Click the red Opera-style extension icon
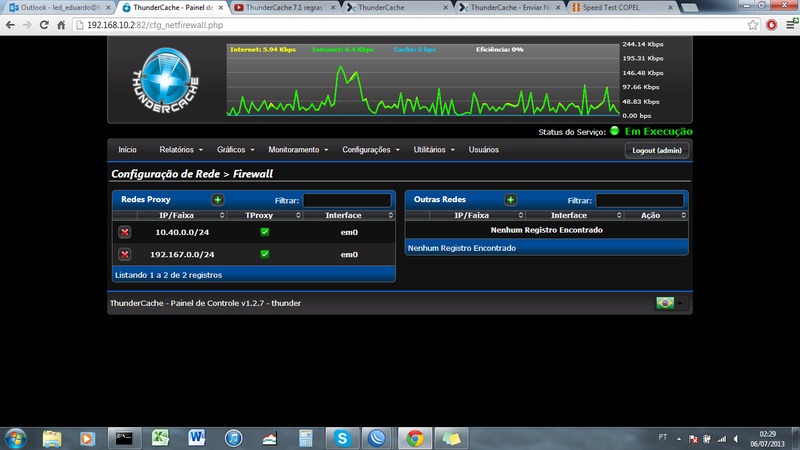The width and height of the screenshot is (800, 450). point(771,25)
